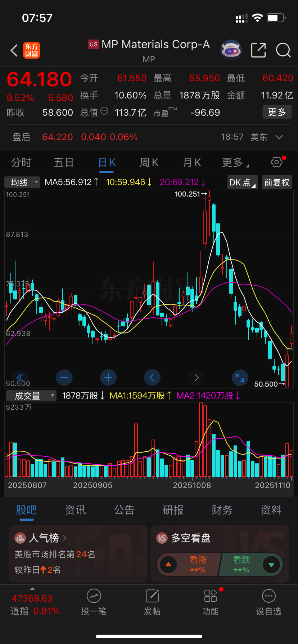This screenshot has height=644, width=298.
Task: Open the 前复权 adjustment selector
Action: [x=277, y=182]
